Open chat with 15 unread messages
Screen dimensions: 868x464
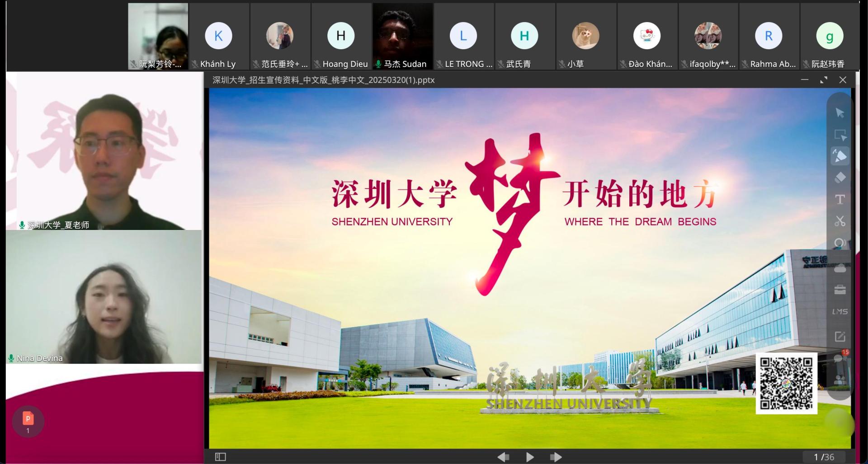(840, 358)
